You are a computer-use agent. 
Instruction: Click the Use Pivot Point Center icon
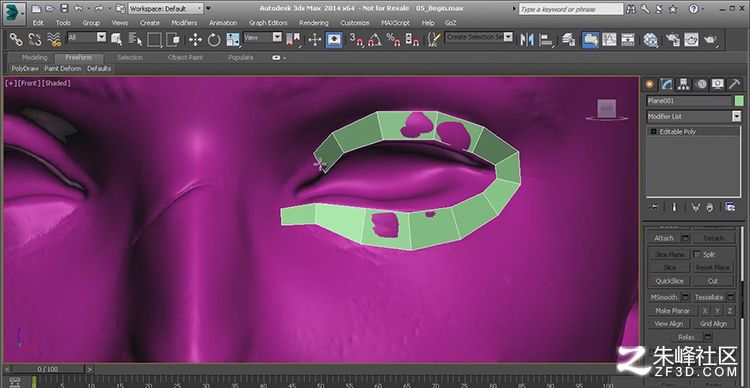293,40
